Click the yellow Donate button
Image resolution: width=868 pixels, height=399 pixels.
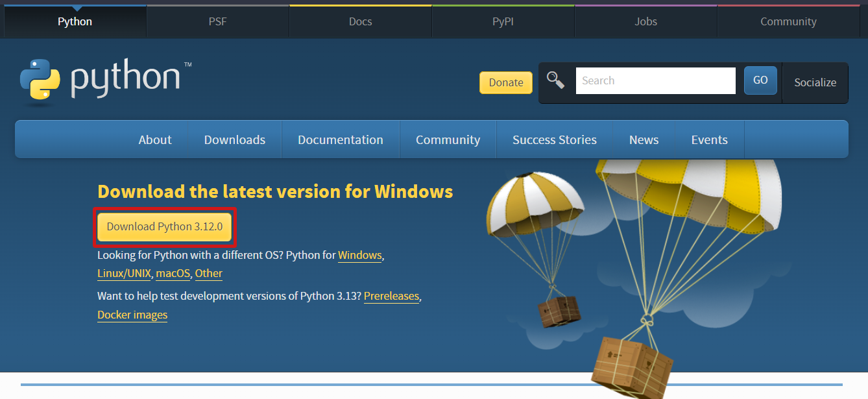[x=505, y=82]
